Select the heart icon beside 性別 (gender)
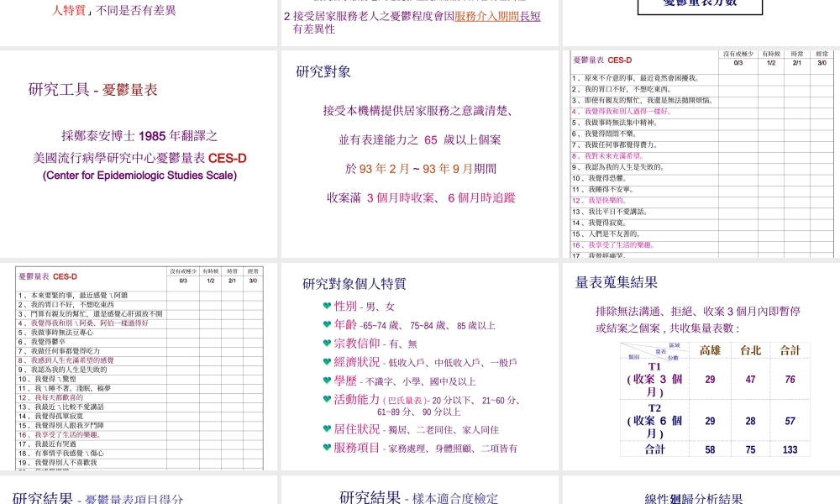 [x=327, y=306]
